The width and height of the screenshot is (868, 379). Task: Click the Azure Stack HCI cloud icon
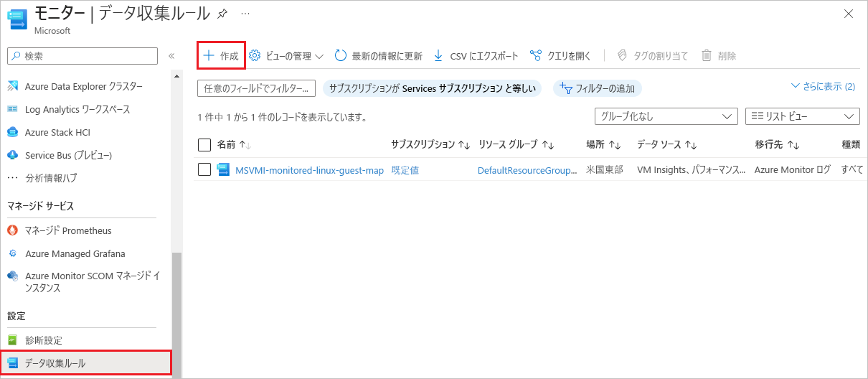(x=12, y=132)
